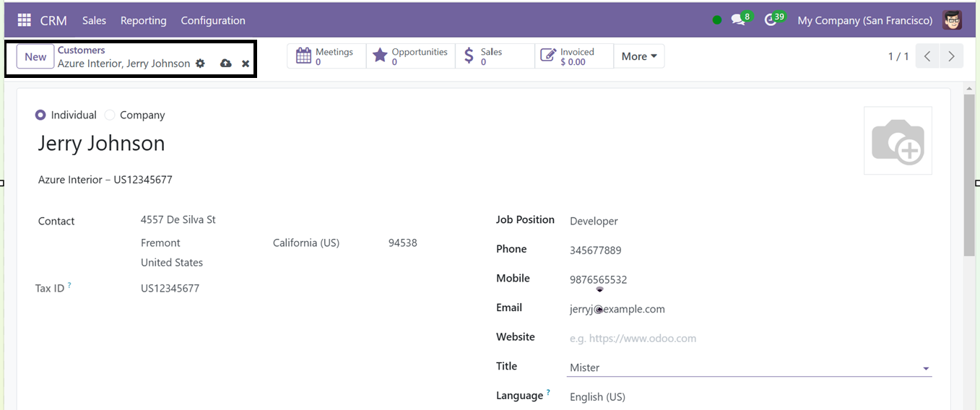The height and width of the screenshot is (410, 980).
Task: Click the CRM app title
Action: pos(53,20)
